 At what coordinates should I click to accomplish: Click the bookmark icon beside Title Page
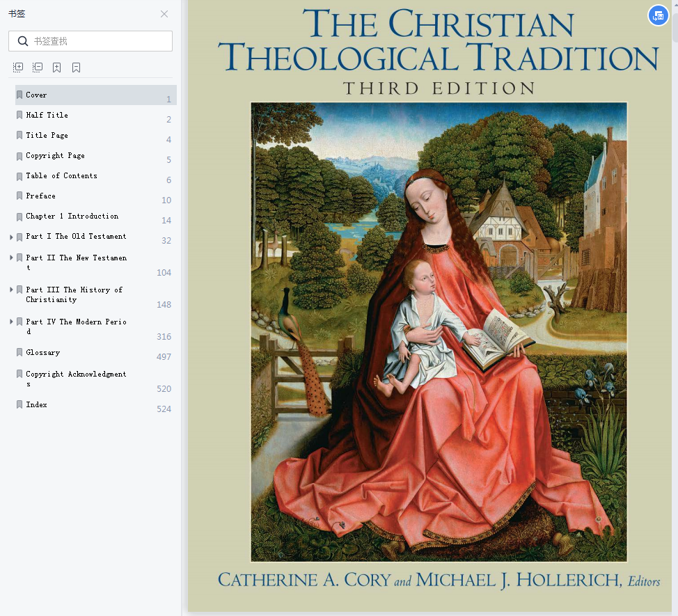19,136
